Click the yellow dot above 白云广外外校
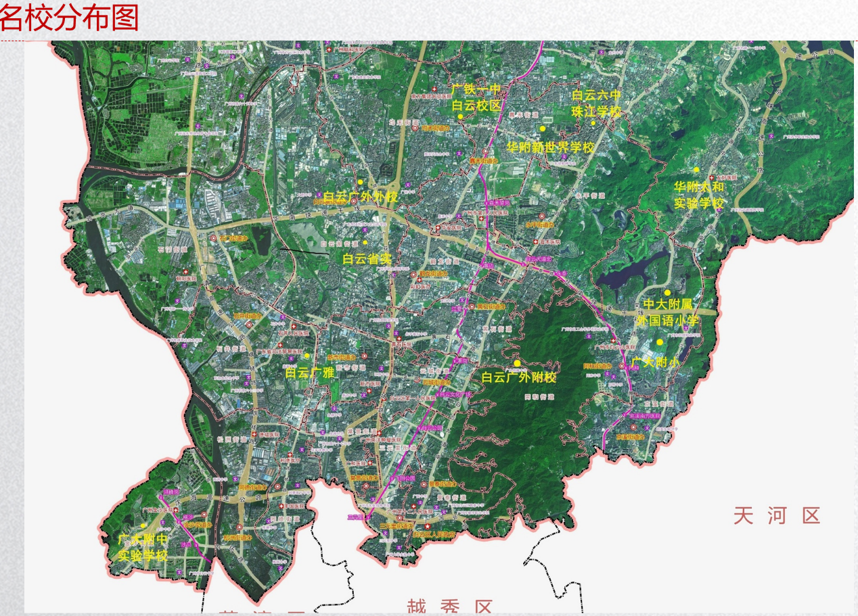858x616 pixels. [x=361, y=182]
